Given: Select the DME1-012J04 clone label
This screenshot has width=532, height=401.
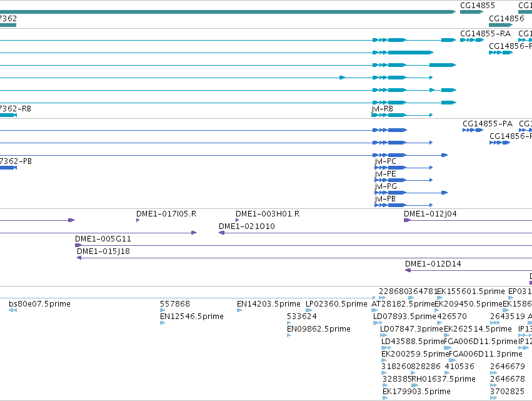Looking at the screenshot, I should pos(430,214).
